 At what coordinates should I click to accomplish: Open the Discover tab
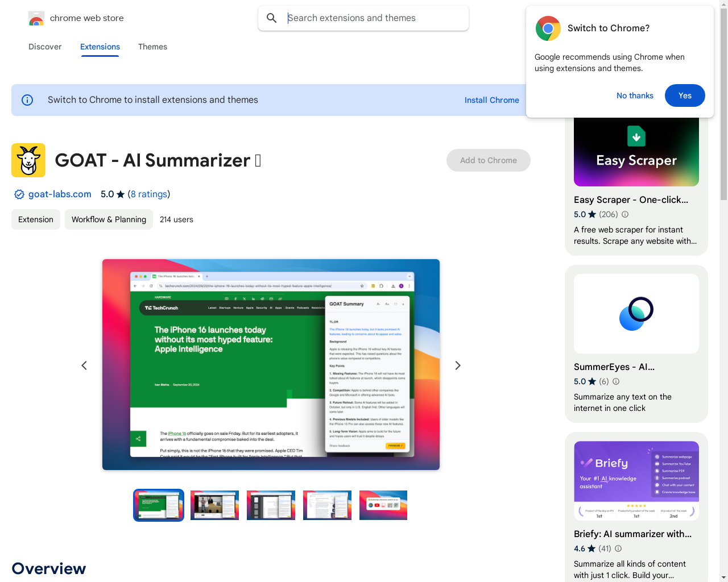(x=45, y=47)
